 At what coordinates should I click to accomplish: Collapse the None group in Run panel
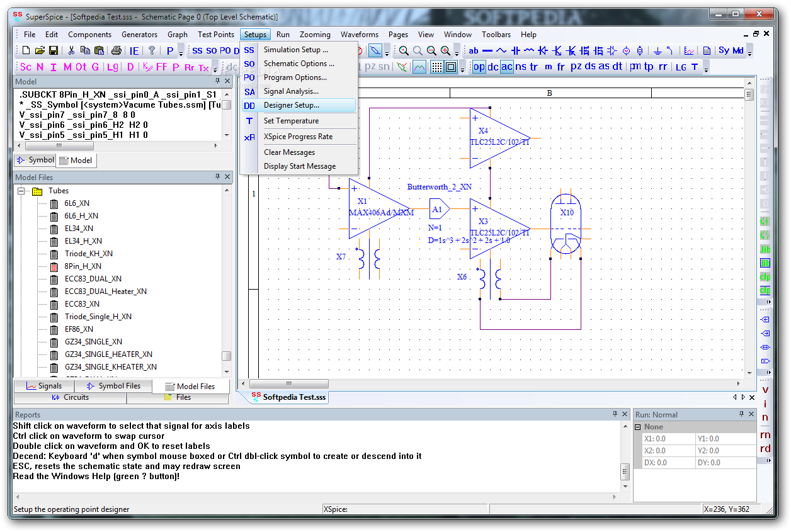click(x=638, y=427)
